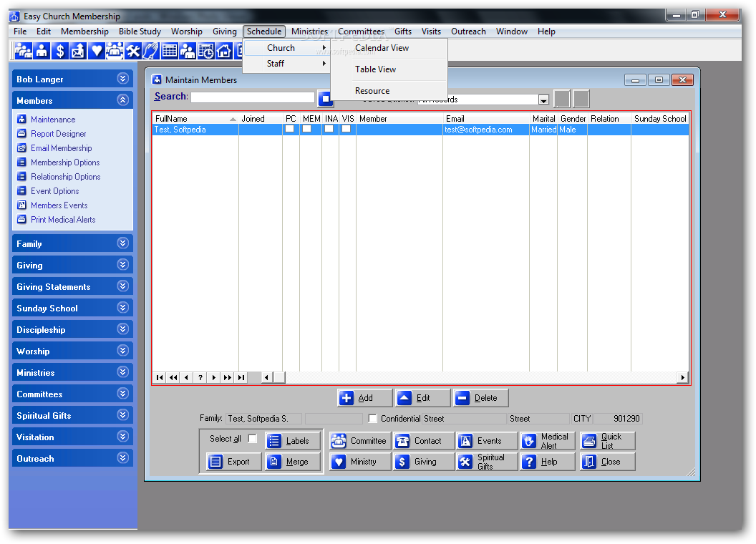The width and height of the screenshot is (756, 544).
Task: Click the calendar with clock toolbar icon
Action: (206, 51)
